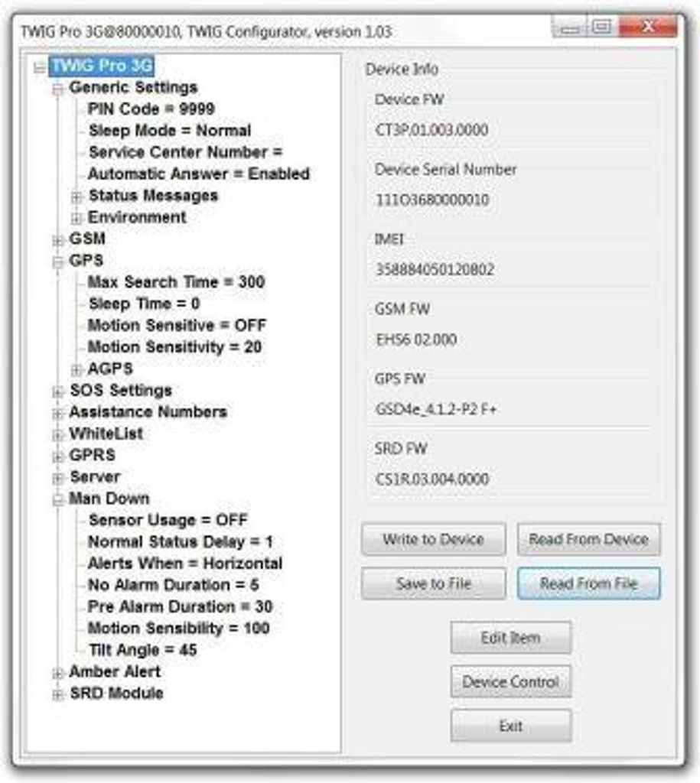The image size is (700, 783).
Task: Collapse the GPS tree node
Action: [58, 262]
